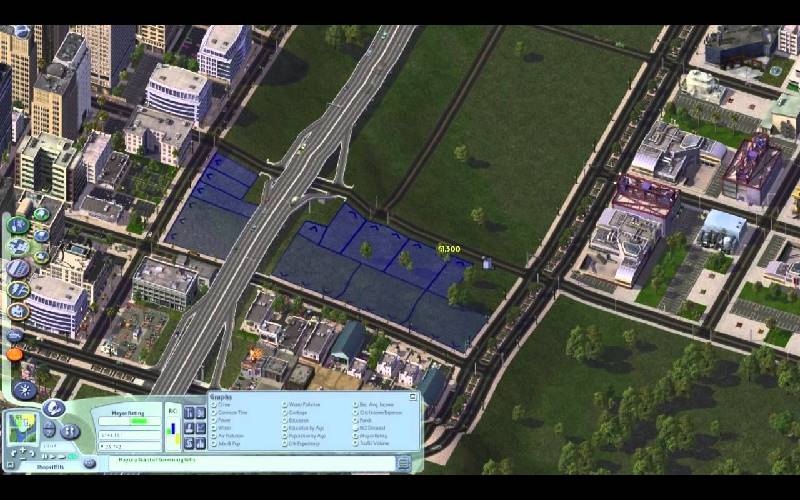Open the news ticker list icon

click(403, 462)
